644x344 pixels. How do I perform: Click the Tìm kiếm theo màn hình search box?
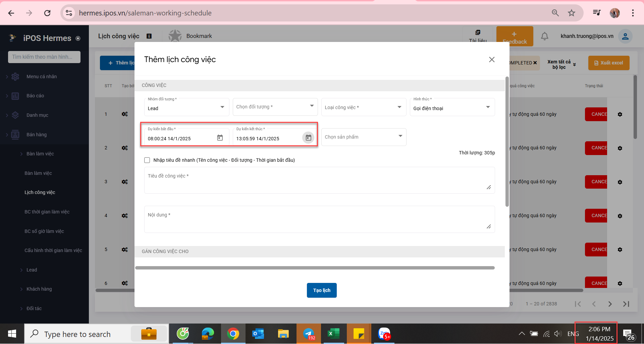click(x=44, y=57)
